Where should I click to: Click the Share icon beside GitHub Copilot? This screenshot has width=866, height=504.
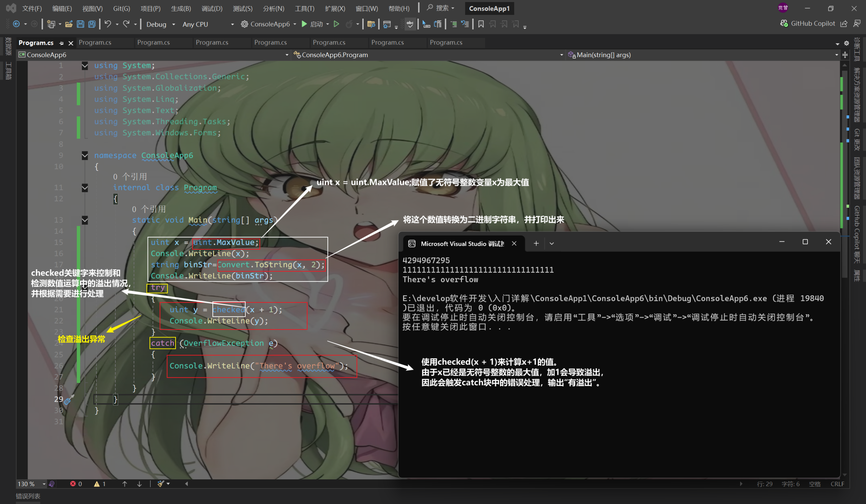(x=844, y=23)
